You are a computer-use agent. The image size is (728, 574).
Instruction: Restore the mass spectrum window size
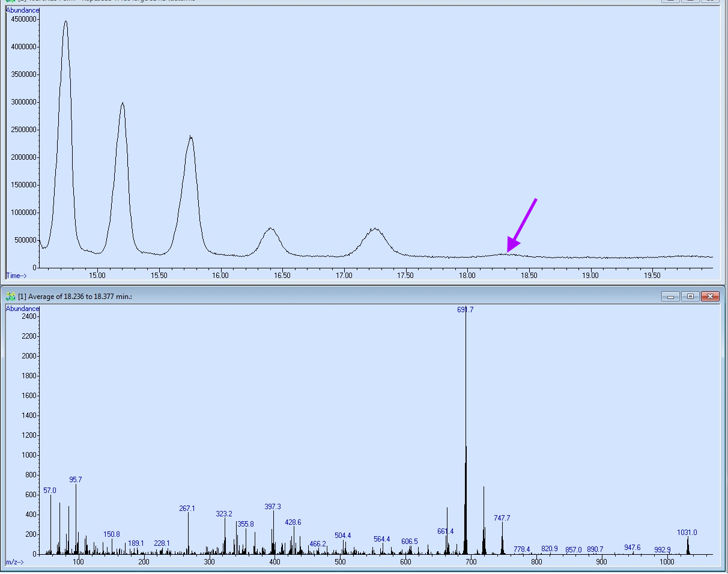pos(690,296)
